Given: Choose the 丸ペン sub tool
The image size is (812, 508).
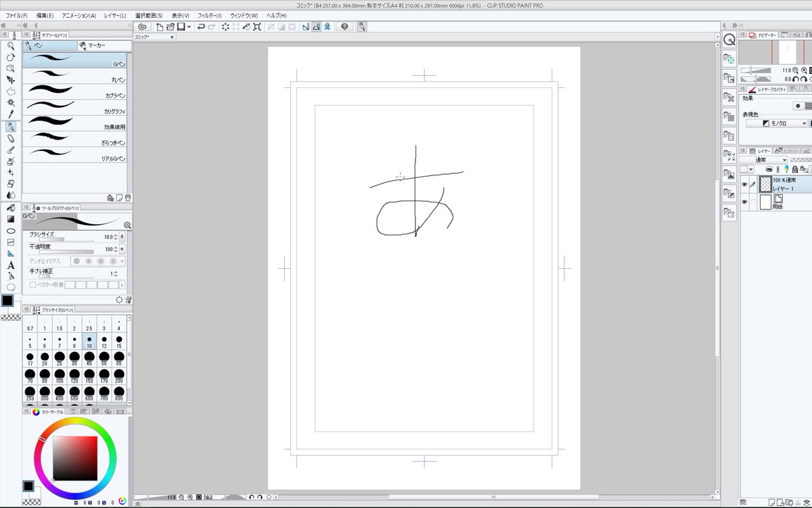Looking at the screenshot, I should coord(75,77).
